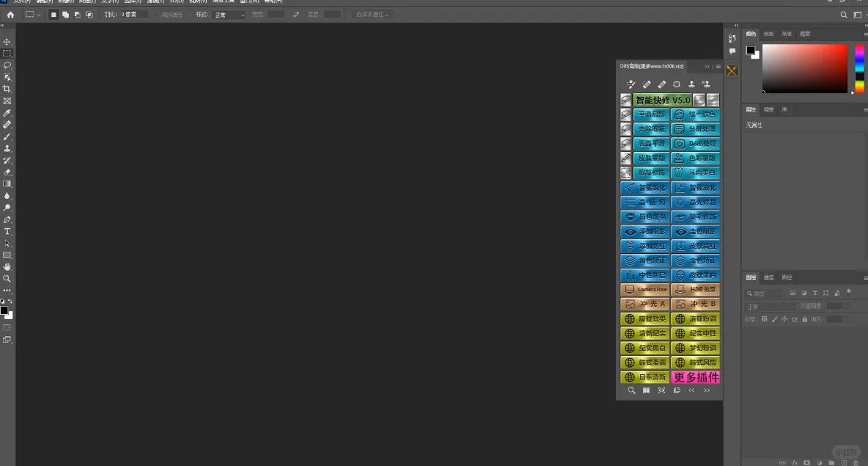Open the search icon at top right
Screen dimensions: 868x466
coord(843,15)
